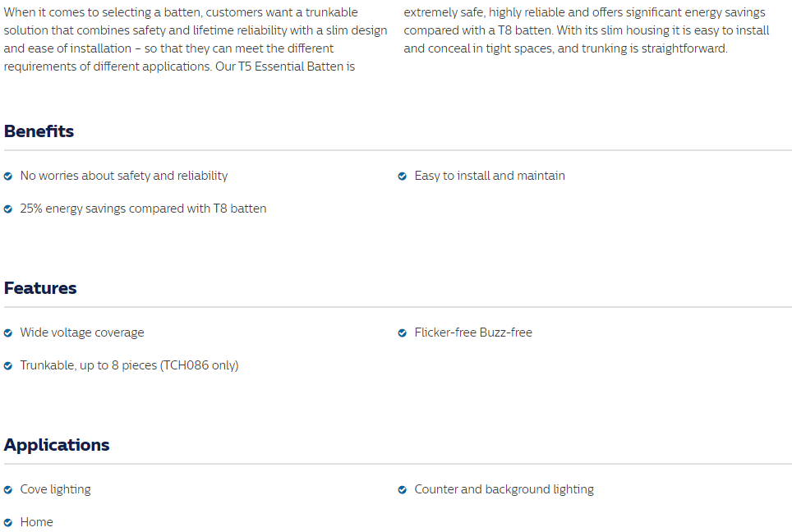Click the "Counter and background lighting" text
Screen dimensions: 792x532
(504, 489)
